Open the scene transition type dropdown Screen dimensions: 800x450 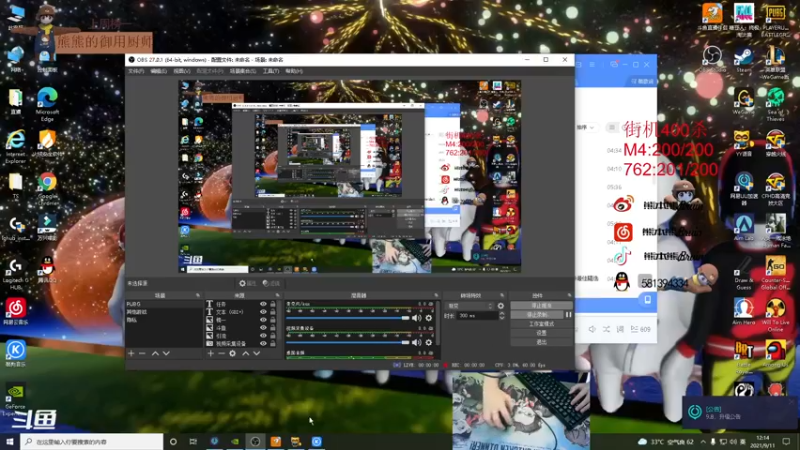pyautogui.click(x=470, y=306)
